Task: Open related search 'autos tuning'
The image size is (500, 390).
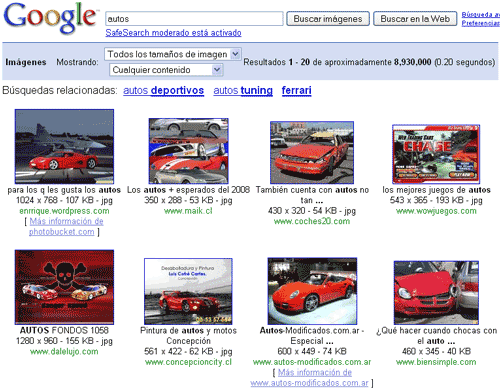Action: 243,90
